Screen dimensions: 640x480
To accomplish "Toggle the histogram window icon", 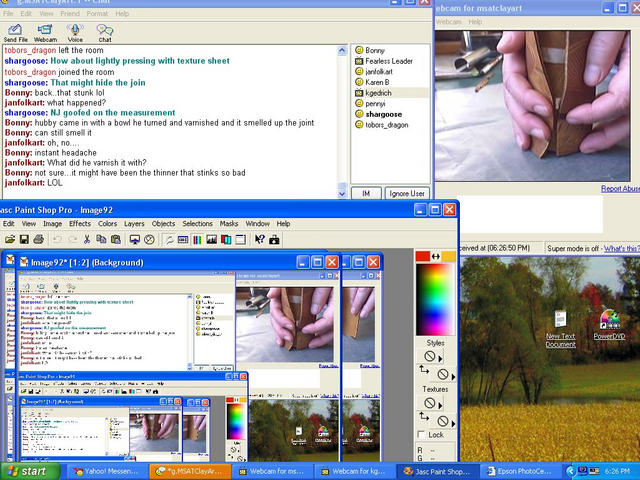I will (x=211, y=240).
